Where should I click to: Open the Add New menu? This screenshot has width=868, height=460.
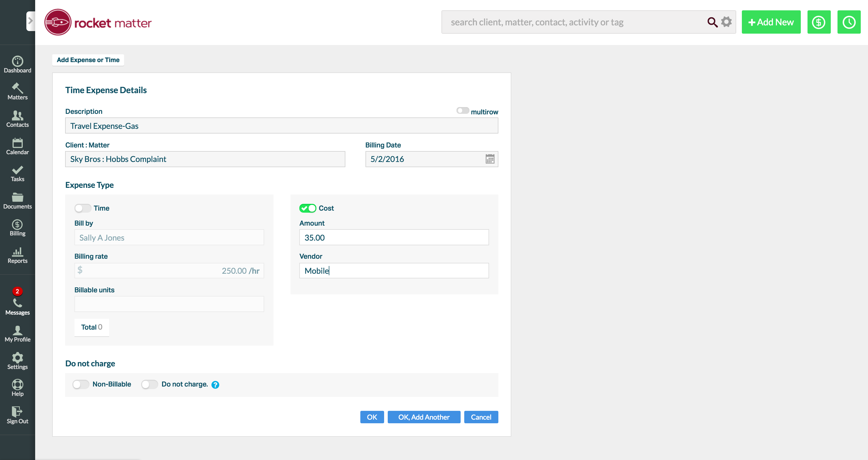point(771,22)
